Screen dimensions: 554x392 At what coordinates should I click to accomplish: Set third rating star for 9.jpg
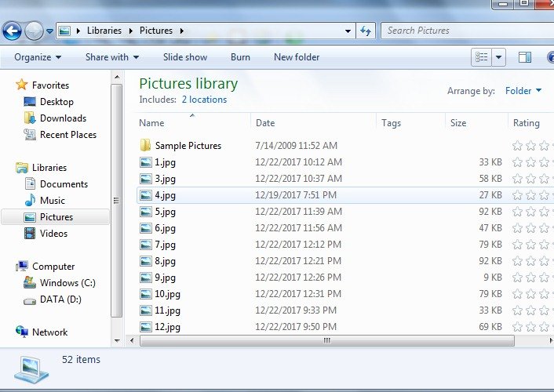544,278
